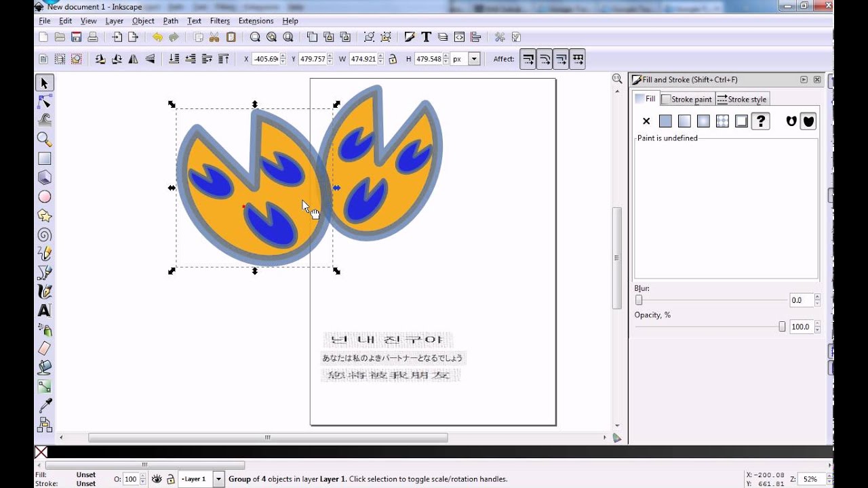The width and height of the screenshot is (868, 488).
Task: Select the Ellipse tool
Action: (x=45, y=197)
